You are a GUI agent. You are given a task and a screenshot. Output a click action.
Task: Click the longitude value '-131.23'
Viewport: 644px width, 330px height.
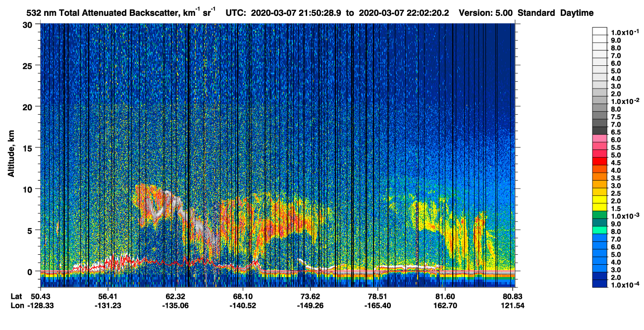pyautogui.click(x=107, y=305)
